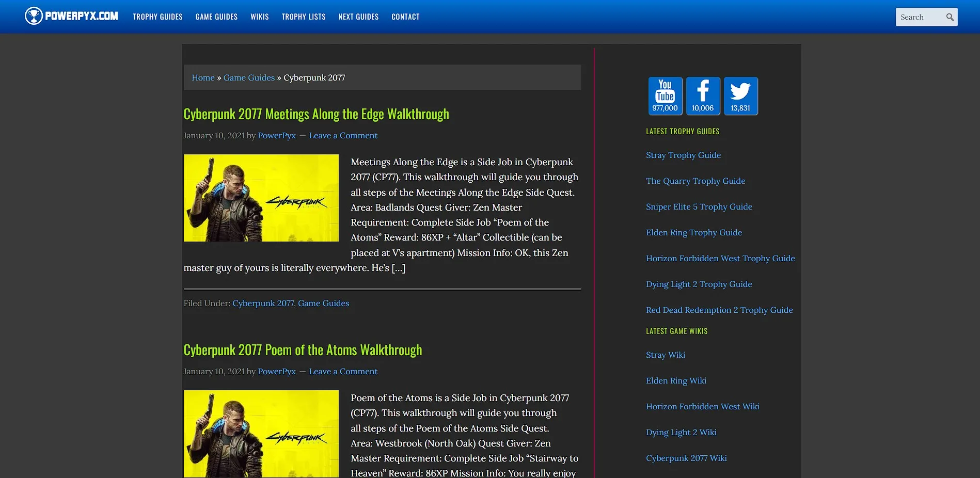The image size is (980, 478).
Task: Open the Wikis menu
Action: [260, 17]
